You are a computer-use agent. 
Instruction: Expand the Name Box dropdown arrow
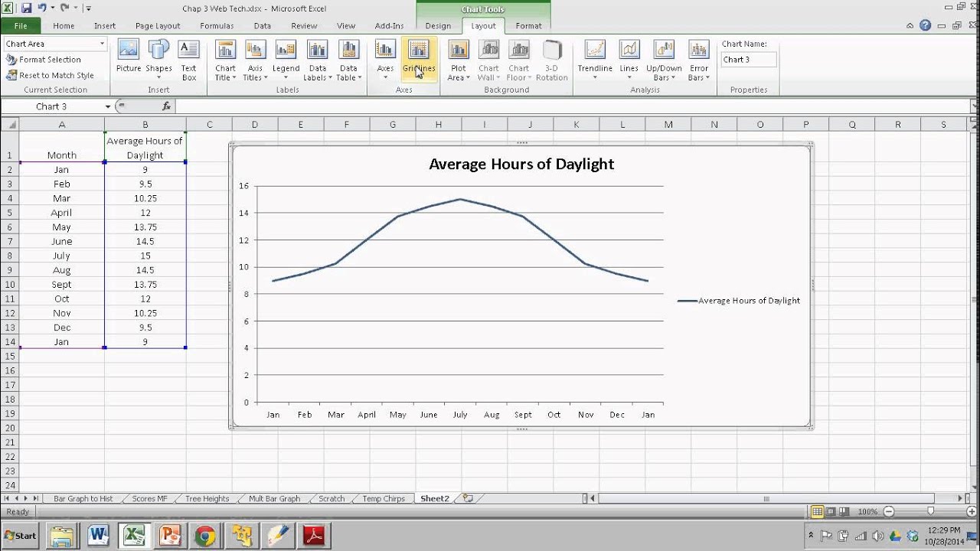click(x=108, y=107)
